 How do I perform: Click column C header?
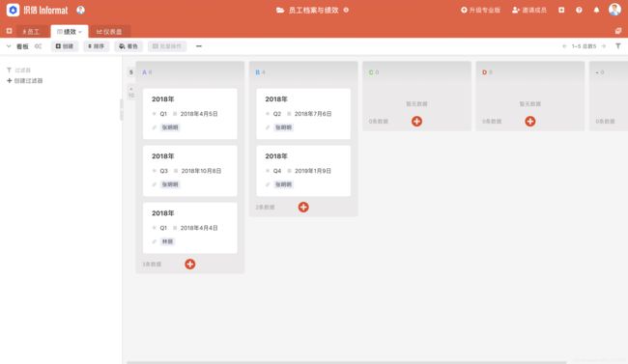click(416, 72)
